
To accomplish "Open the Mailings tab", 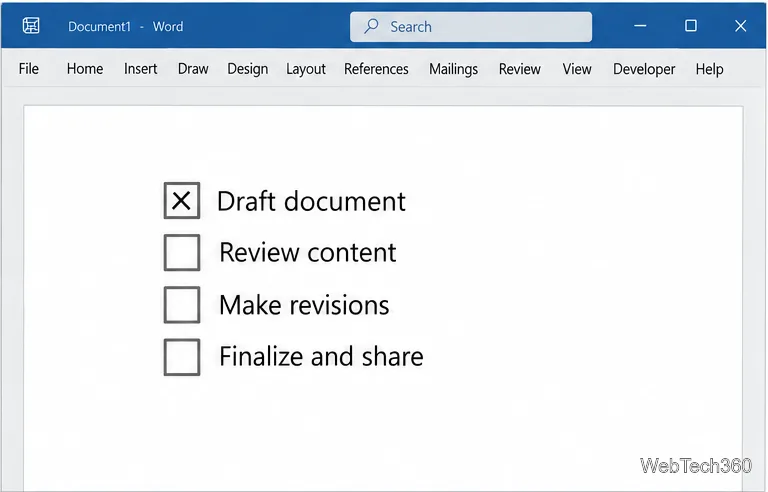I will [x=454, y=69].
